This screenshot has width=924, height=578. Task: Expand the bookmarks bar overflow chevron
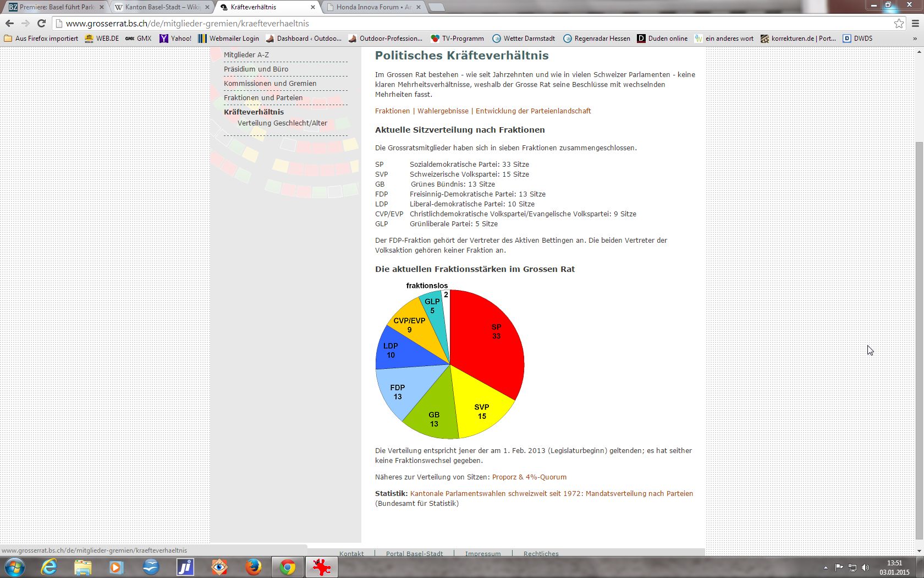(915, 39)
